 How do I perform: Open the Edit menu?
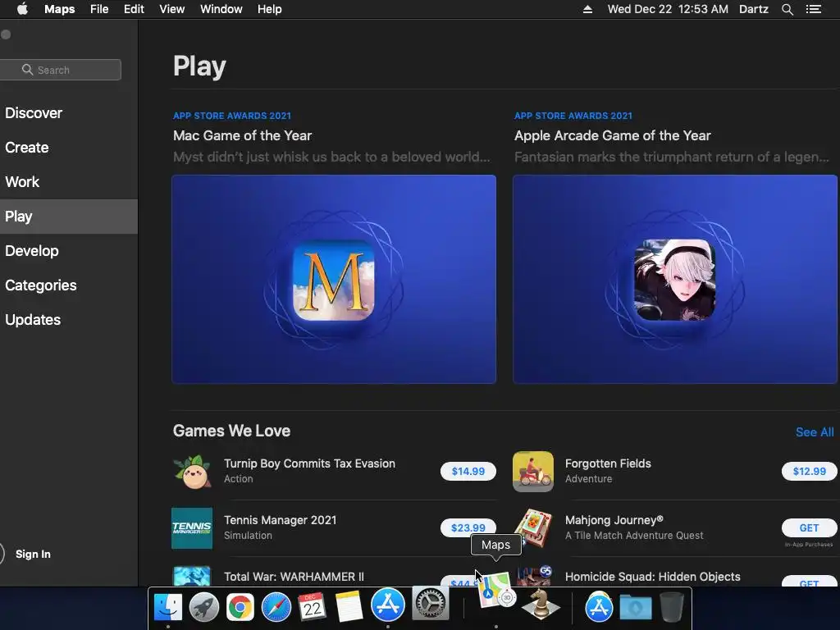pyautogui.click(x=134, y=9)
